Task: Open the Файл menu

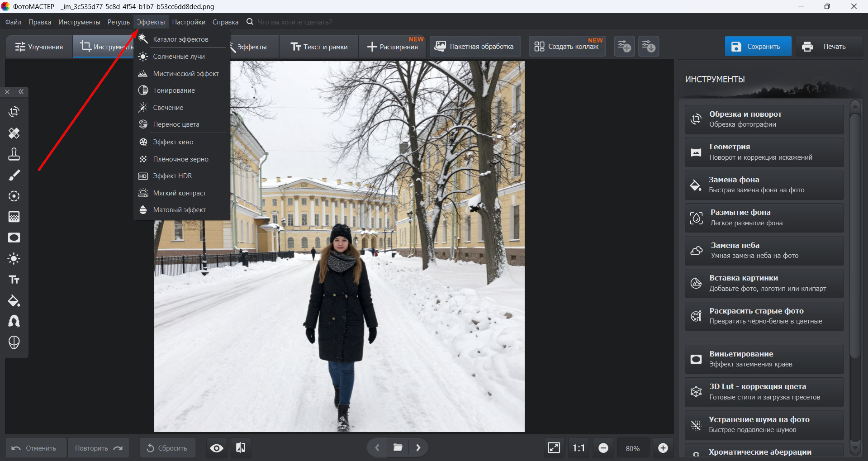Action: pos(13,22)
